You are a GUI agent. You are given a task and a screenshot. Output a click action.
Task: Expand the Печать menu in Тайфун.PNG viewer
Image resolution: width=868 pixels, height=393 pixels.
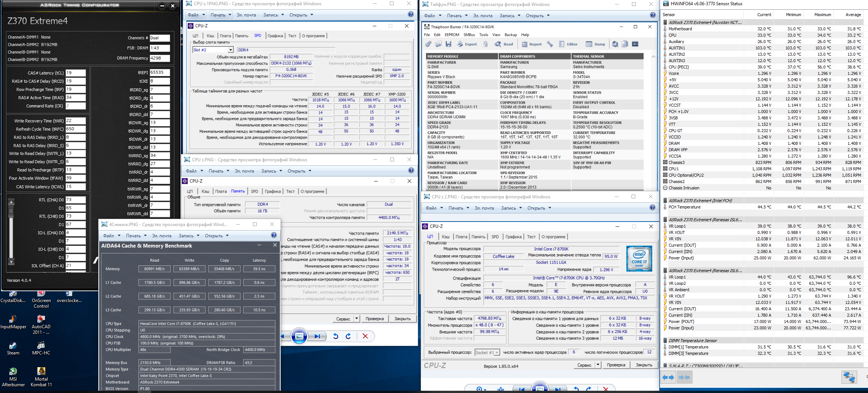[458, 16]
